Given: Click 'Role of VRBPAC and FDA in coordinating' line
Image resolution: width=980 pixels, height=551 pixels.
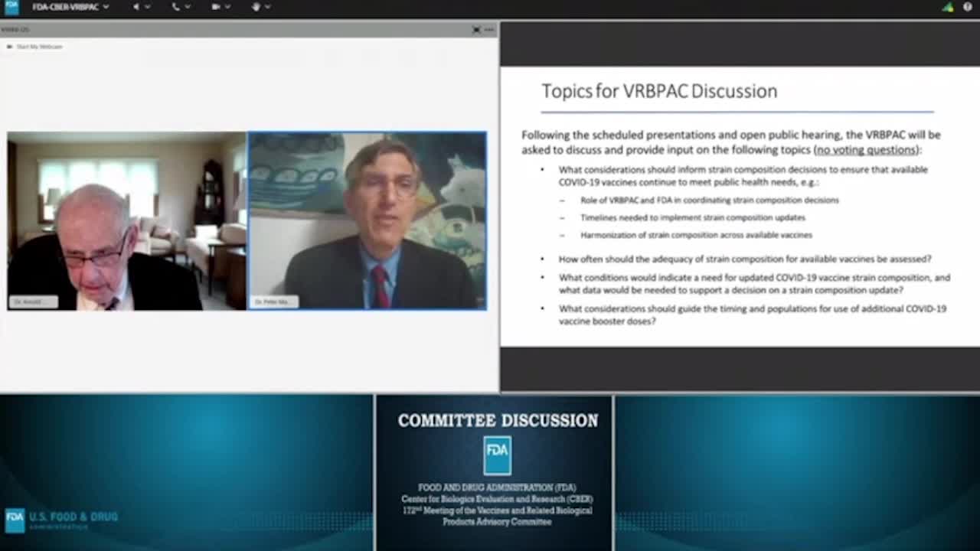Looking at the screenshot, I should pyautogui.click(x=709, y=200).
